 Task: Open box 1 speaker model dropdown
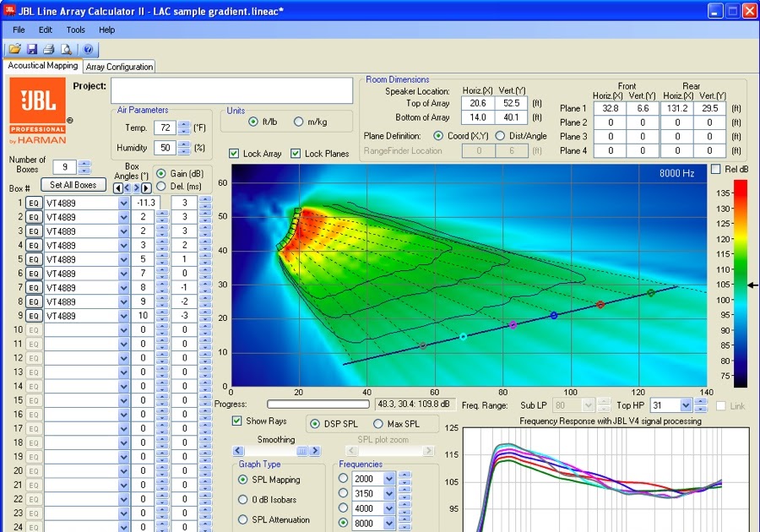click(123, 204)
